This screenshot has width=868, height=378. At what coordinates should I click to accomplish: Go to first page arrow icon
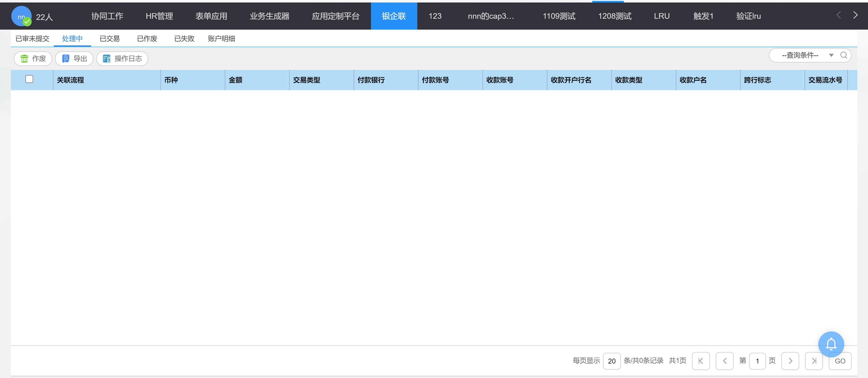point(701,361)
